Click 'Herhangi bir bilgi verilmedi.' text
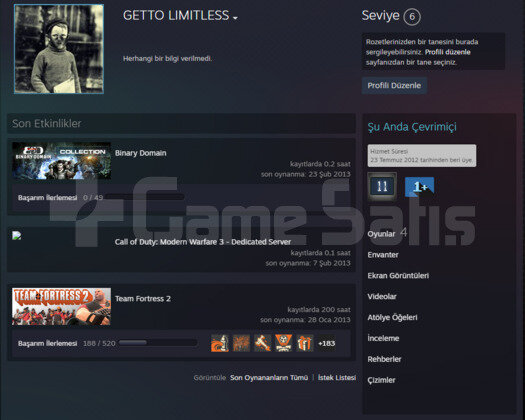The width and height of the screenshot is (525, 420). coord(167,59)
